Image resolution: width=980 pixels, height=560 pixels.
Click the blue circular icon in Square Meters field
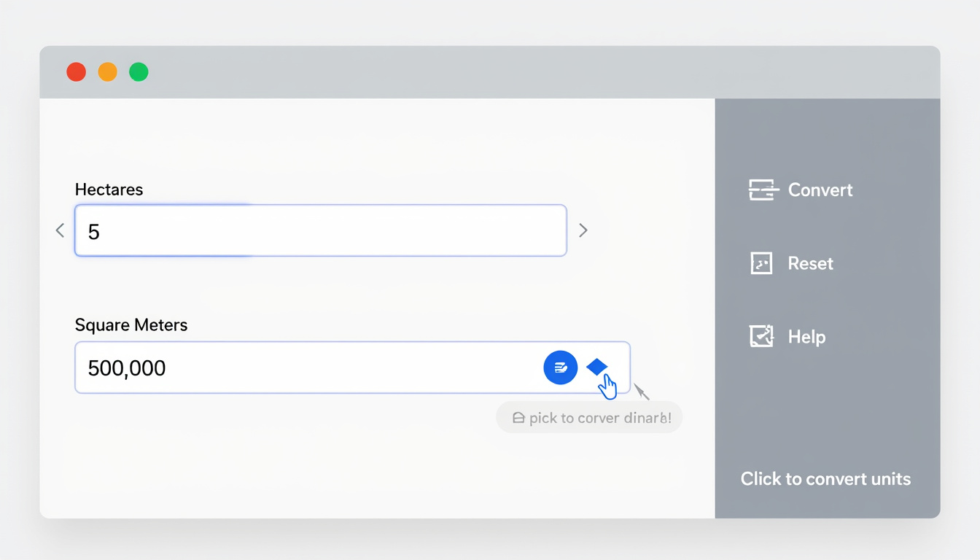(560, 367)
